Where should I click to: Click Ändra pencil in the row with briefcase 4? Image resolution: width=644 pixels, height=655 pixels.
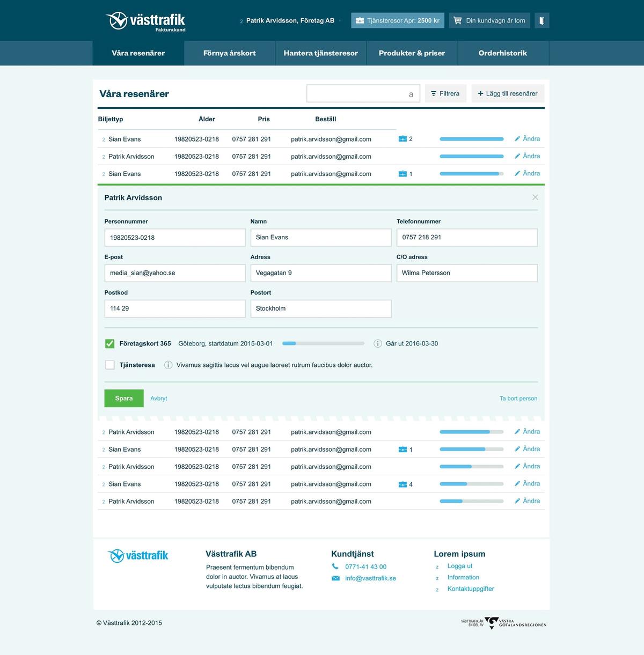pos(527,483)
